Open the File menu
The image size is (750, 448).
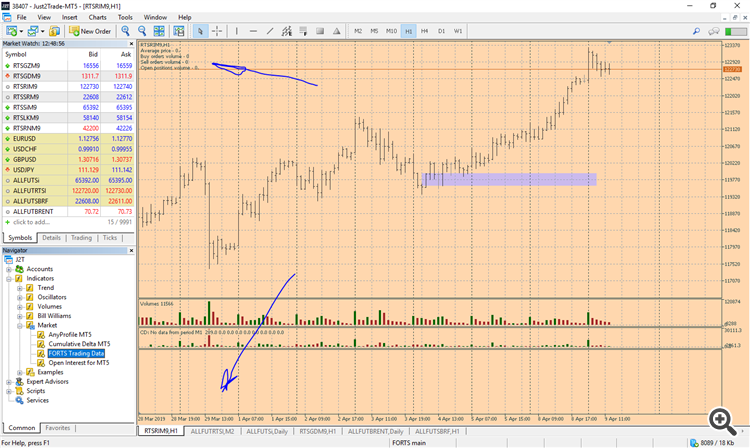[22, 17]
